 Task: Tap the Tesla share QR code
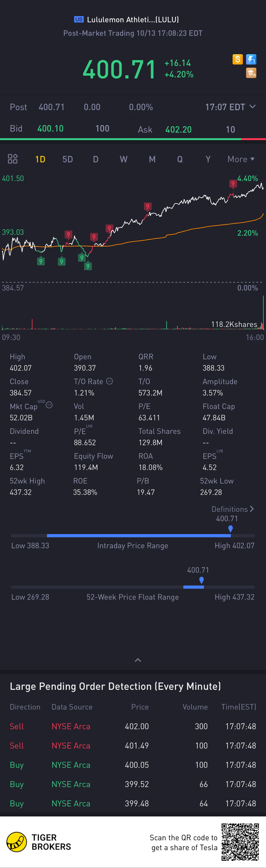coord(240,841)
